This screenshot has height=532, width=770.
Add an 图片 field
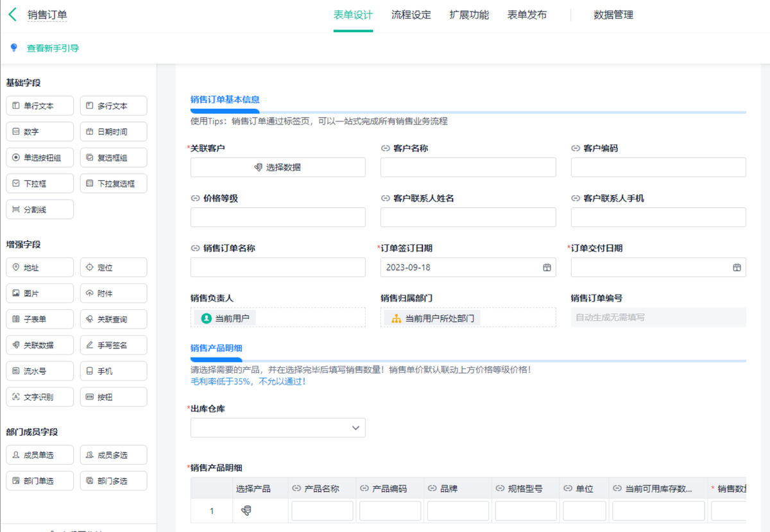40,293
